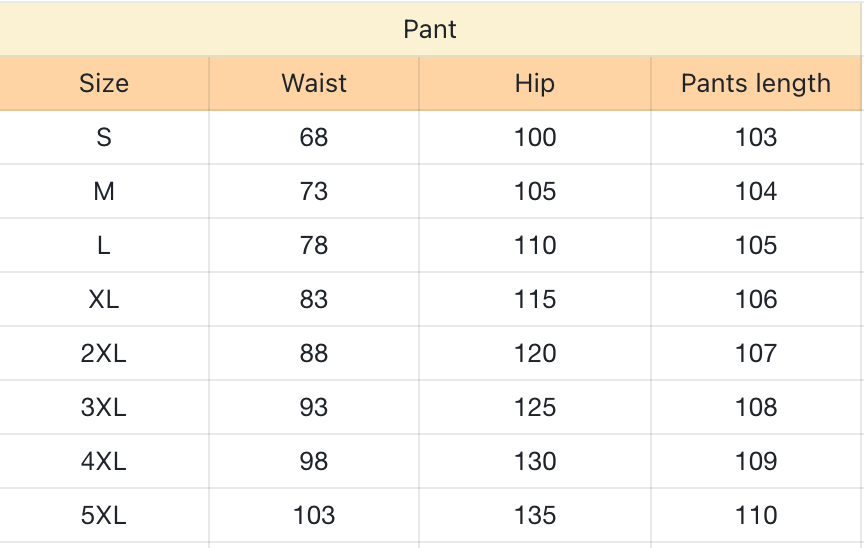Viewport: 864px width, 548px height.
Task: Select the 4XL size cell
Action: 104,461
